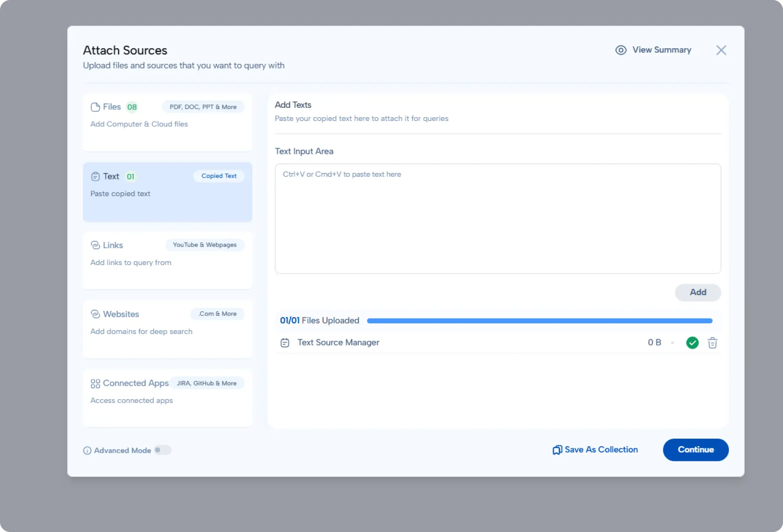Select the Text copied-text icon
Screen dimensions: 783x532
tap(95, 176)
